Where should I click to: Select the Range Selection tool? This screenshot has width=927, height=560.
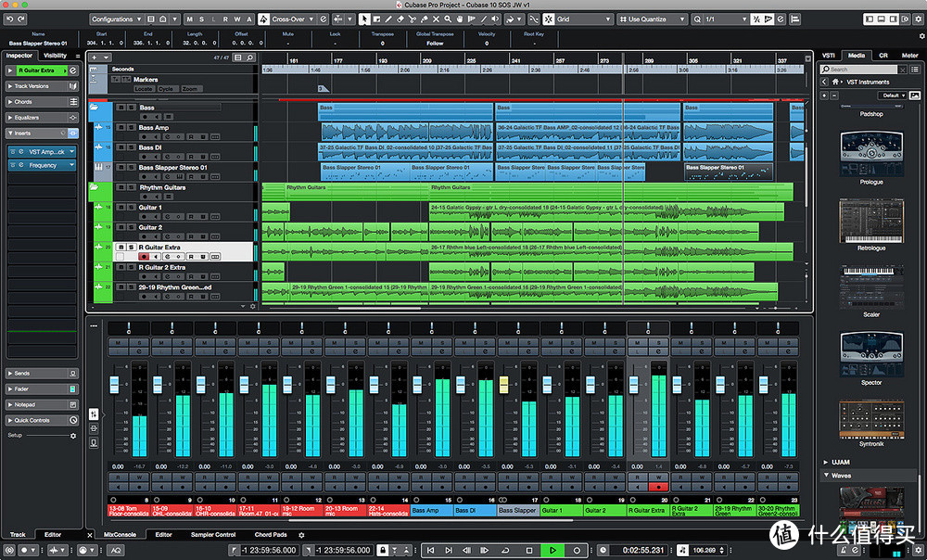tap(376, 19)
